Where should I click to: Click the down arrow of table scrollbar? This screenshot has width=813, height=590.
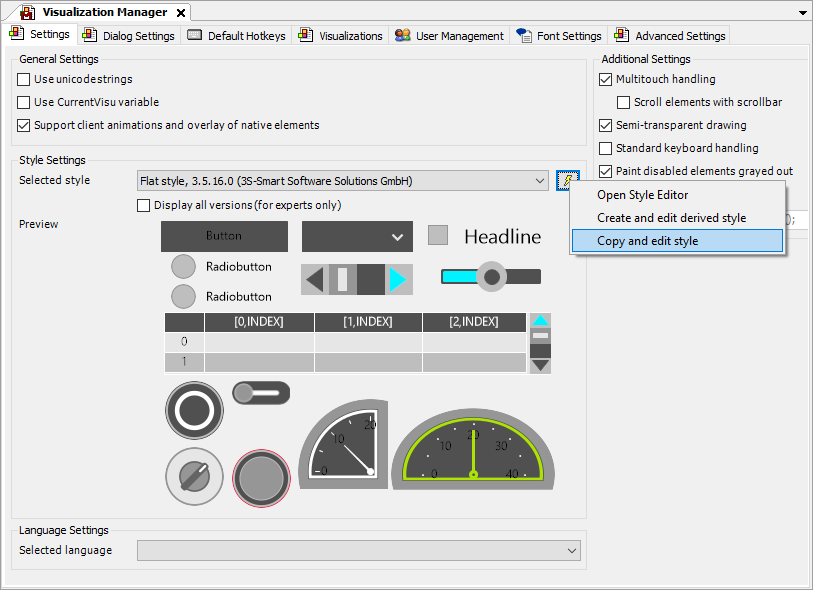pyautogui.click(x=540, y=365)
